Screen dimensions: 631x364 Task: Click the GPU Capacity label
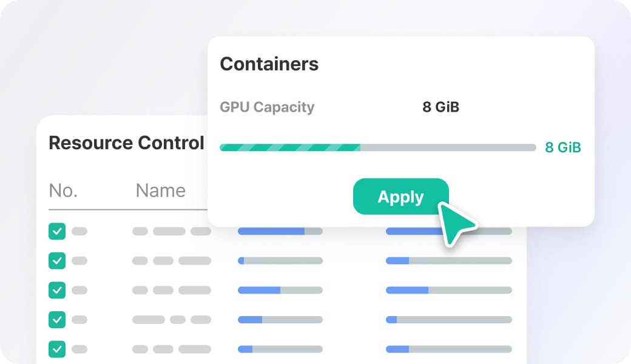click(267, 107)
